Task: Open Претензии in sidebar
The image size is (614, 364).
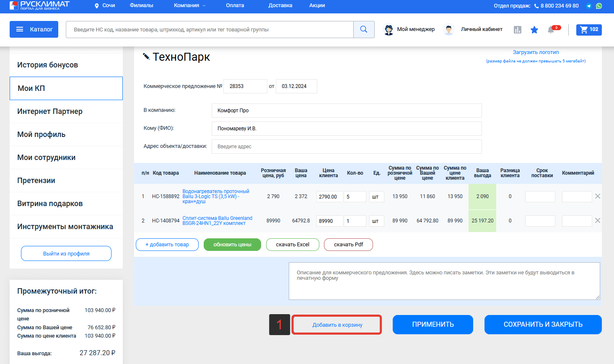Action: [x=66, y=181]
